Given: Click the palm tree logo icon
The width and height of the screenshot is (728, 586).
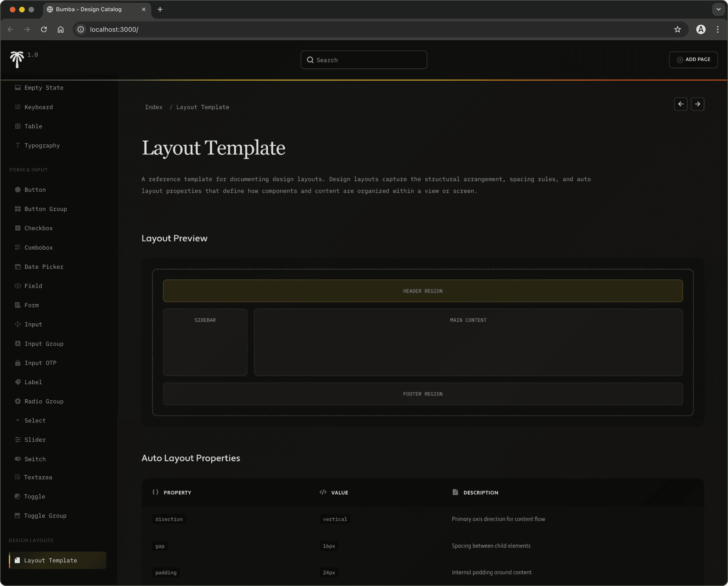Looking at the screenshot, I should [17, 59].
